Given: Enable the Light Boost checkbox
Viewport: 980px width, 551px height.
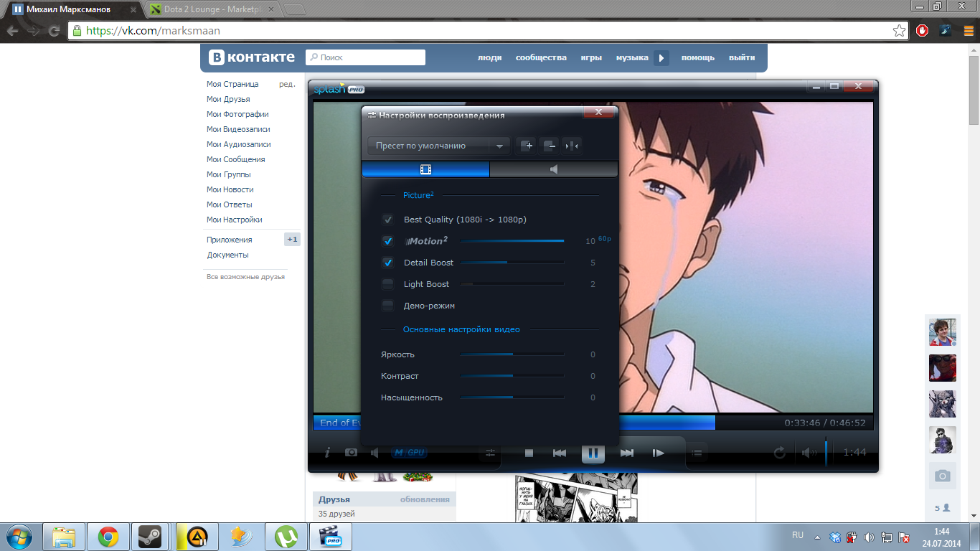Looking at the screenshot, I should click(388, 284).
